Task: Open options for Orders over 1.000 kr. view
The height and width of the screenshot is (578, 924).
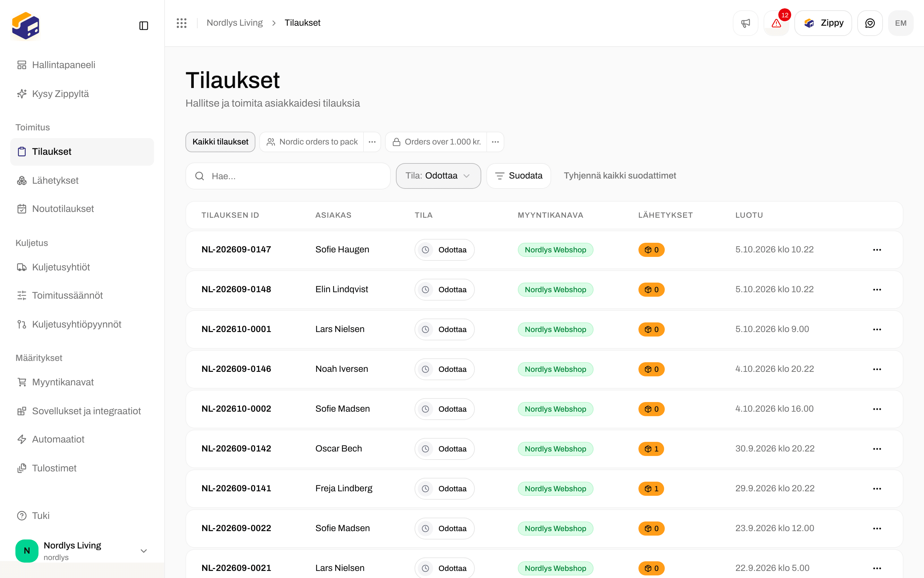Action: coord(496,142)
